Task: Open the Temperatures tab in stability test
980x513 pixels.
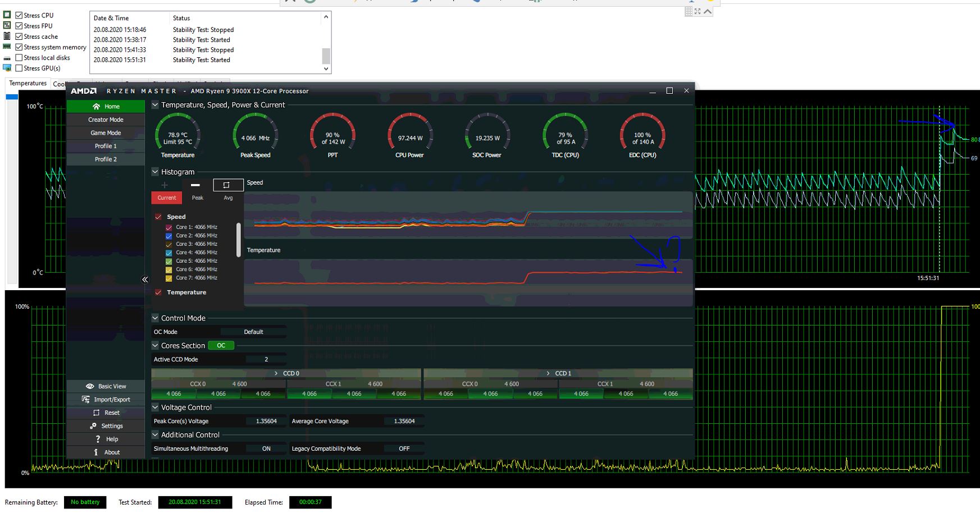Action: (28, 83)
